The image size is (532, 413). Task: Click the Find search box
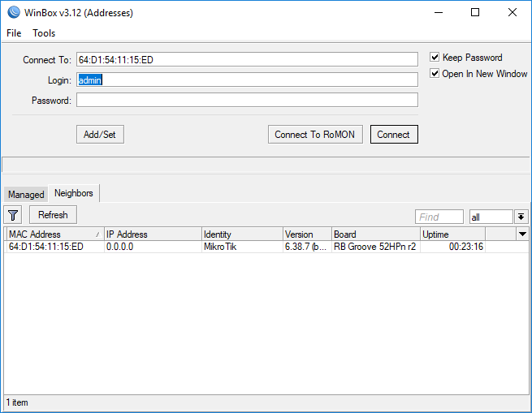click(x=439, y=217)
